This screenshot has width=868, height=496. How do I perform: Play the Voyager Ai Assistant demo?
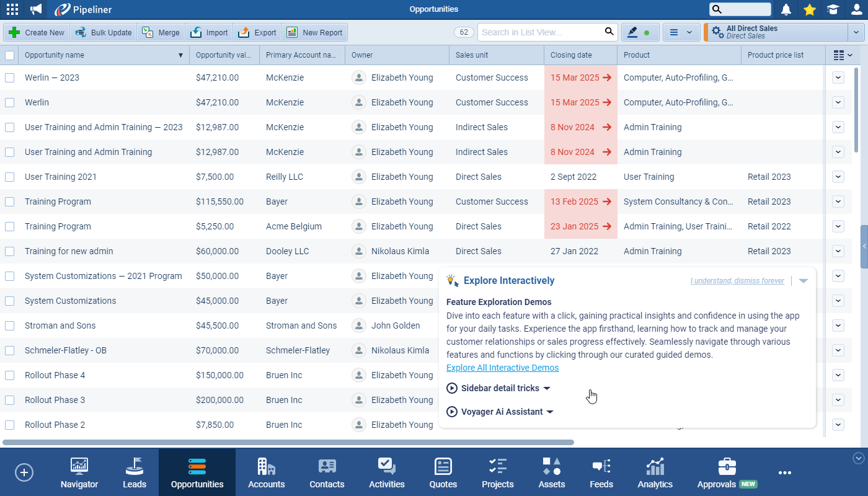point(452,412)
